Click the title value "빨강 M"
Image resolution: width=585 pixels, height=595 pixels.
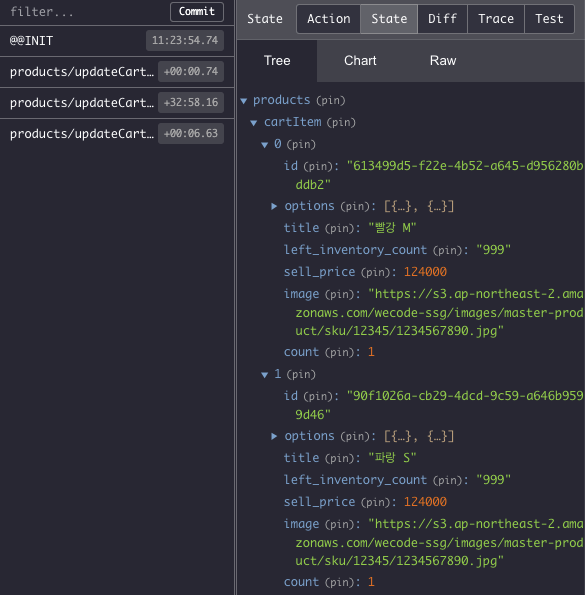[x=392, y=228]
